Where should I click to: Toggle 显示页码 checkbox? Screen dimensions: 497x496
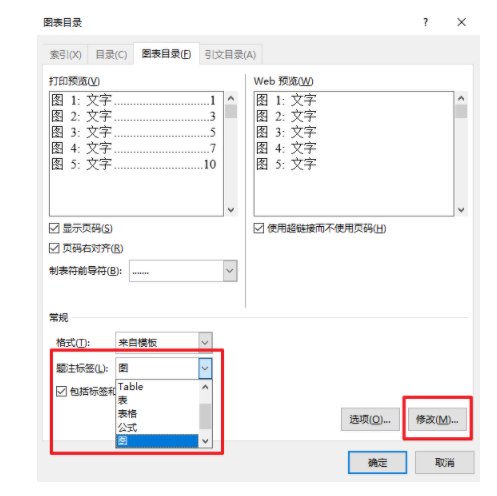pos(54,228)
